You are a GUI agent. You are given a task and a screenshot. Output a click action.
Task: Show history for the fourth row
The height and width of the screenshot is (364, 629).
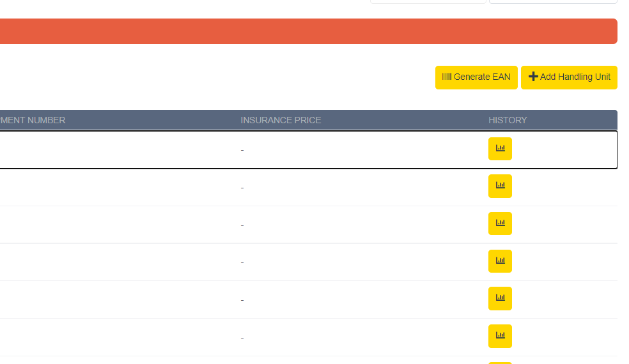500,261
